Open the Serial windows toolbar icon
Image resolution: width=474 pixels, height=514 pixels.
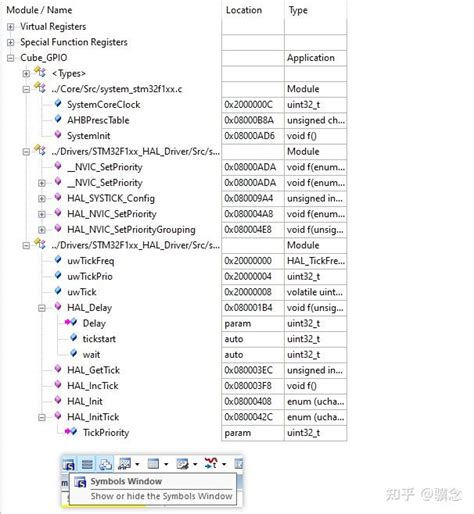[183, 464]
